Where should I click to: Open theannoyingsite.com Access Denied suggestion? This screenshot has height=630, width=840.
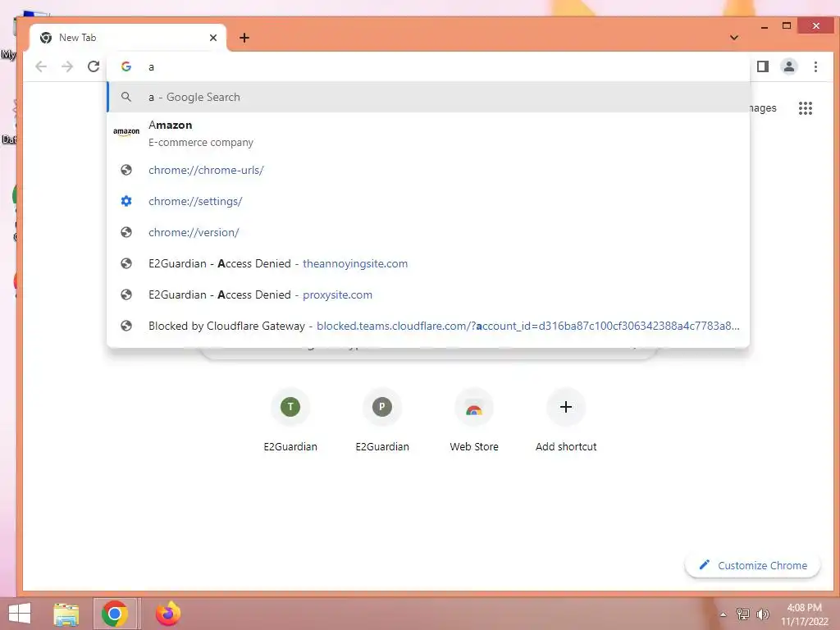point(428,263)
